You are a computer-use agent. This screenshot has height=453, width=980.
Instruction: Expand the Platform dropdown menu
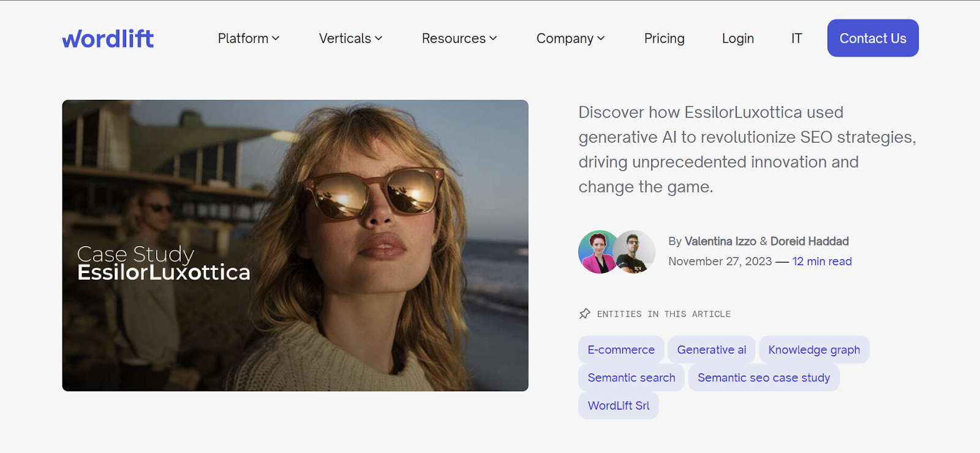pos(249,39)
